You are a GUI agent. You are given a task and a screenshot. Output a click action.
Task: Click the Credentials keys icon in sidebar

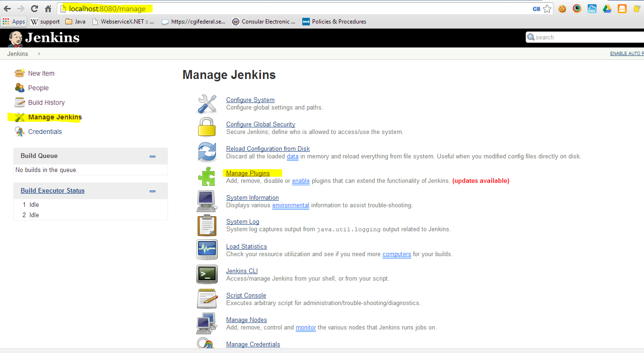(19, 132)
